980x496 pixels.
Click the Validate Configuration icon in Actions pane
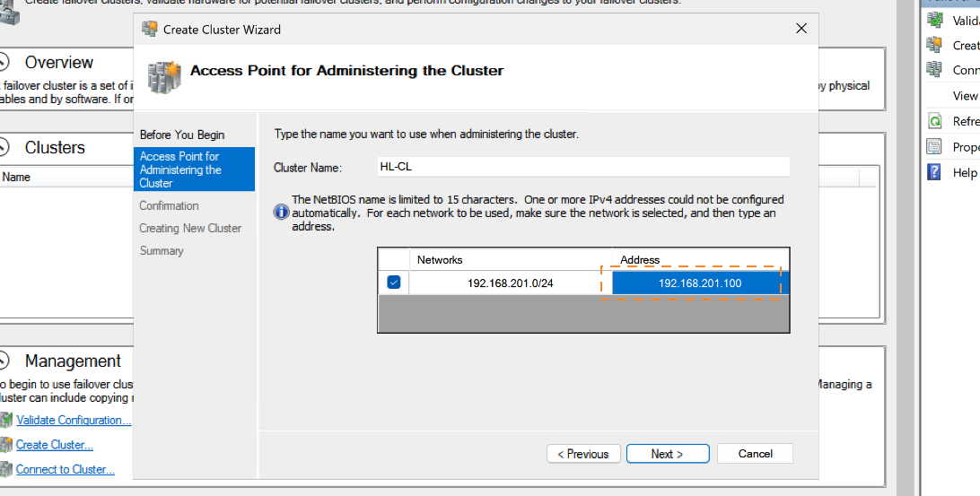click(x=935, y=20)
